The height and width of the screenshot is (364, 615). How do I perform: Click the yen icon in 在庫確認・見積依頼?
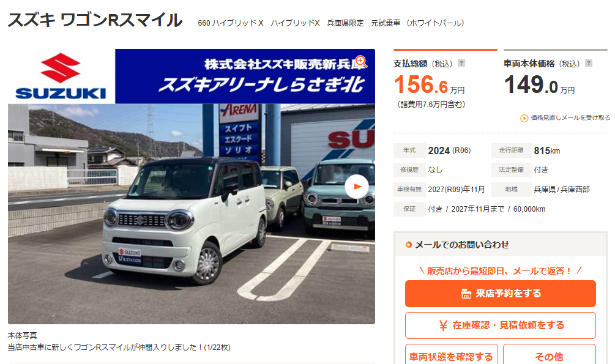click(x=443, y=325)
